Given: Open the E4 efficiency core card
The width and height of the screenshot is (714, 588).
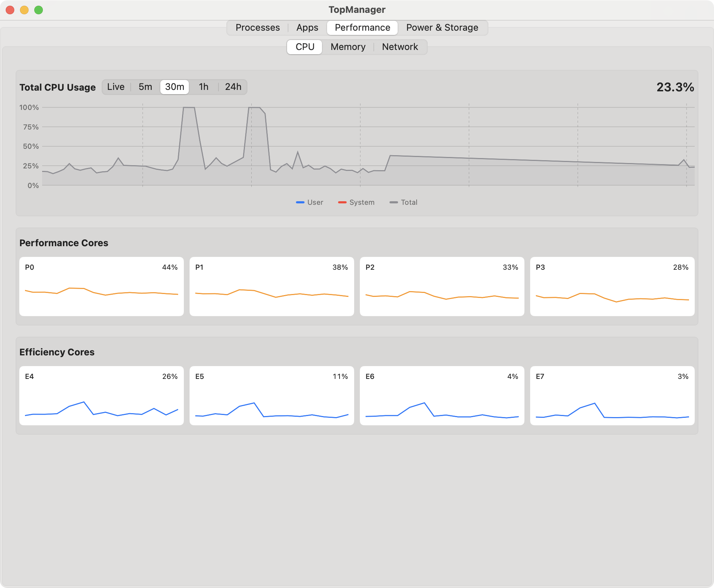Looking at the screenshot, I should tap(101, 395).
